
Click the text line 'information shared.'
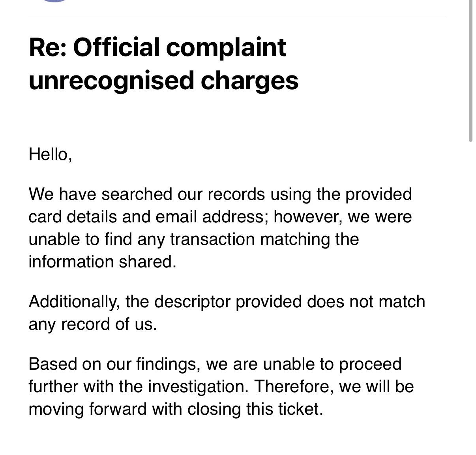103,262
